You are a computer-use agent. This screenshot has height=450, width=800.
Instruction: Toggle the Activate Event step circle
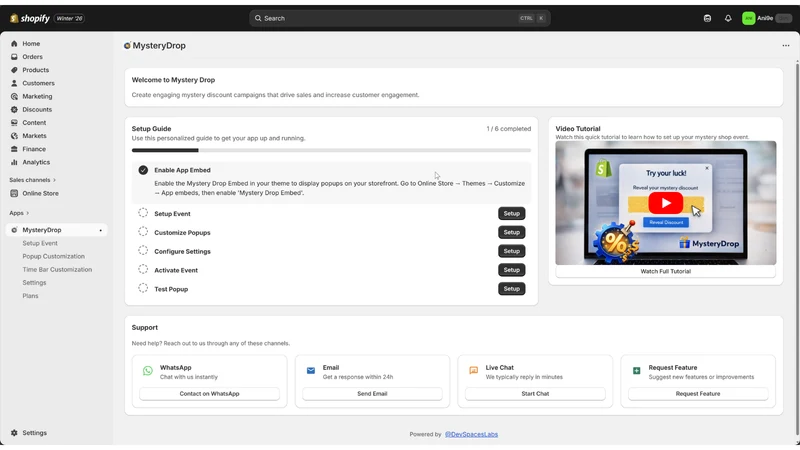[x=143, y=269]
